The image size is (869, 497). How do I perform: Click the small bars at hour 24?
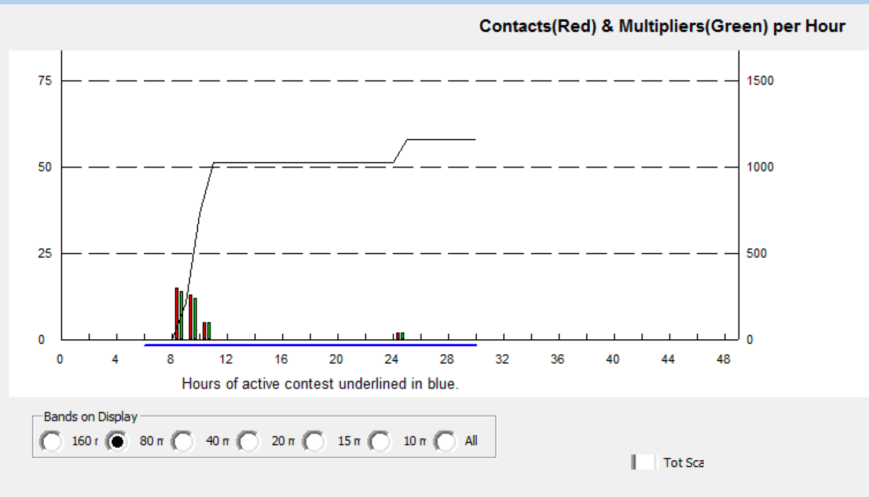pyautogui.click(x=399, y=336)
